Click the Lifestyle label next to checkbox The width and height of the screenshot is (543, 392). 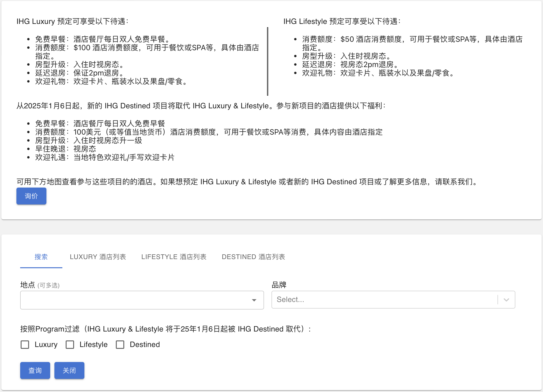click(x=93, y=344)
